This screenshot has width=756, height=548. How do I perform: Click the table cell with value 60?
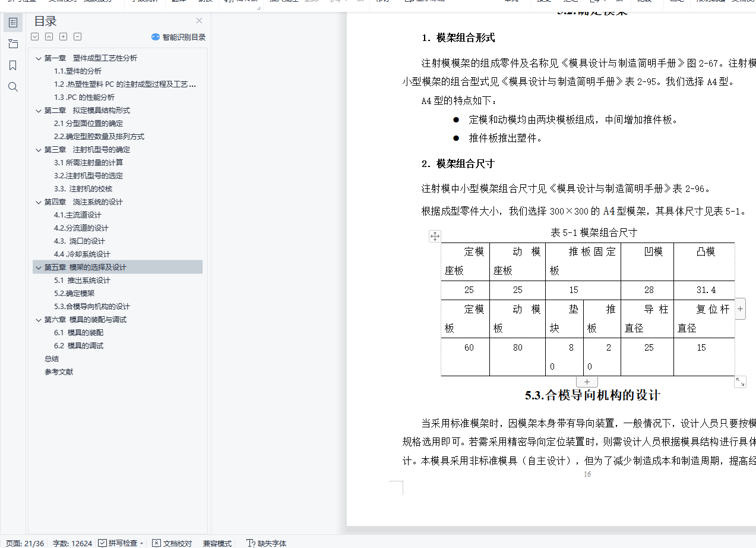point(466,357)
